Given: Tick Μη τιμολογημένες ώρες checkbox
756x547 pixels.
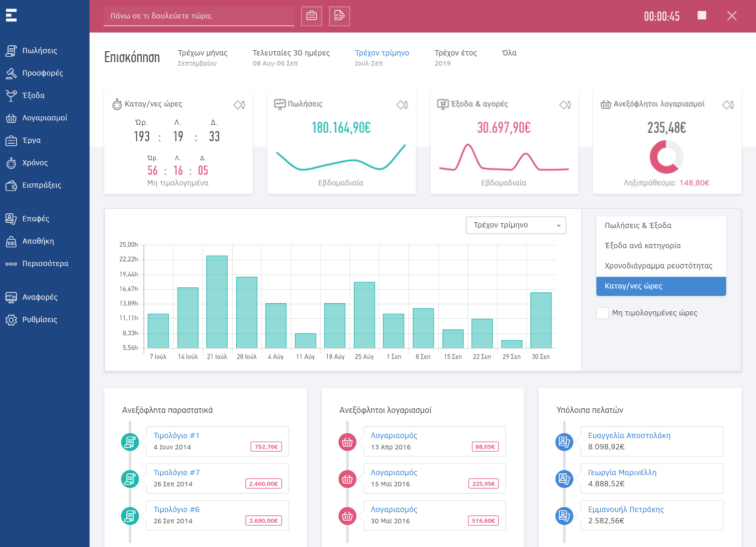Looking at the screenshot, I should click(602, 313).
